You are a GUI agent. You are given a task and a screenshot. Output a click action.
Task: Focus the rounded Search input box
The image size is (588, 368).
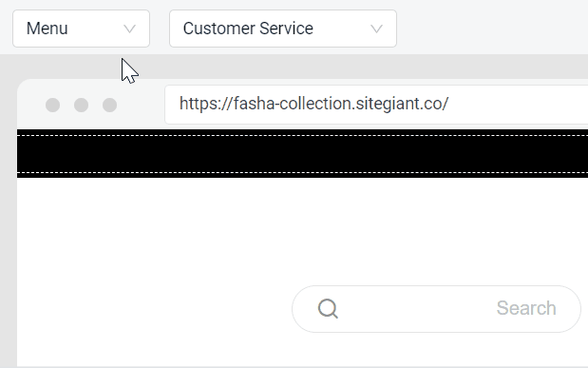pyautogui.click(x=437, y=309)
